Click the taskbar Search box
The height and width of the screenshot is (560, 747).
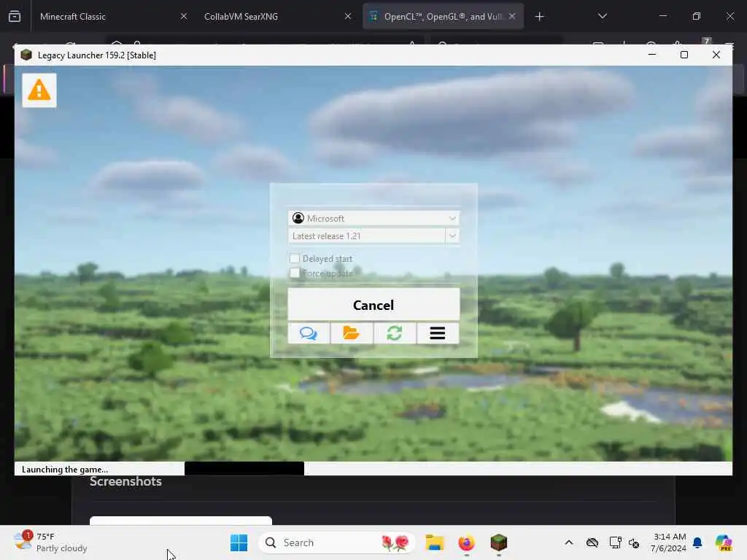click(336, 542)
